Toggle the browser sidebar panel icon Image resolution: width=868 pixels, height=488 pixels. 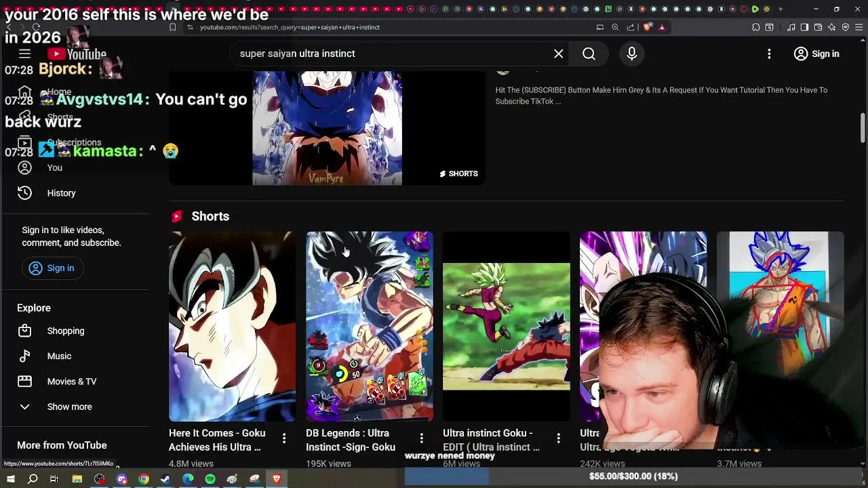coord(804,27)
